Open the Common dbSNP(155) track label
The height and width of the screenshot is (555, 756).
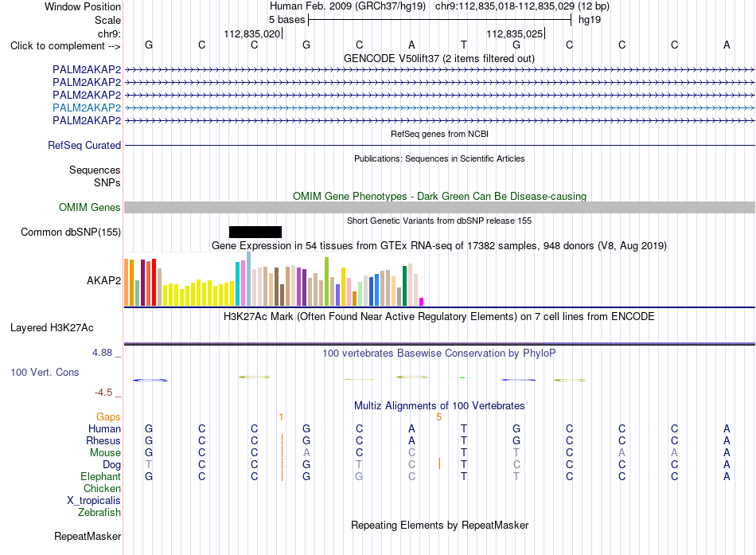pos(71,233)
